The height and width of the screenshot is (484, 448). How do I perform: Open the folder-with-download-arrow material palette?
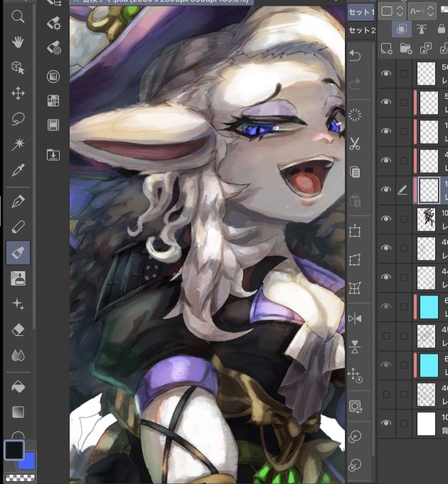(x=53, y=154)
